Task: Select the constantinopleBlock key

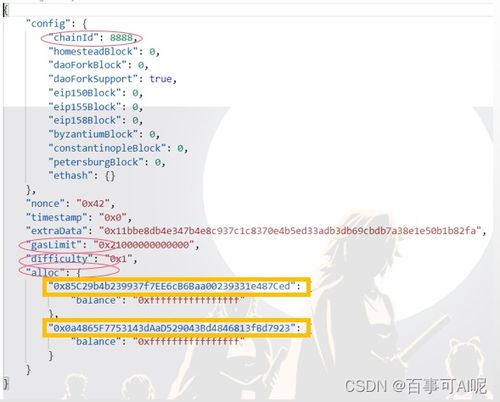Action: [x=107, y=148]
